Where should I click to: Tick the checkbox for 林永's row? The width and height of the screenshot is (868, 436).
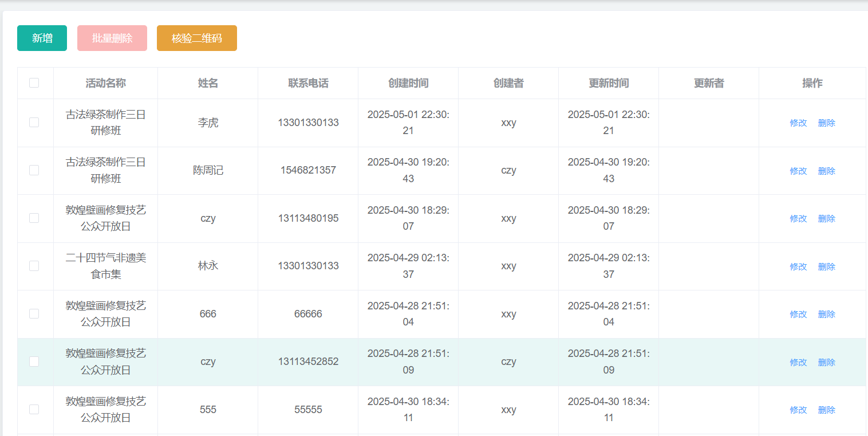click(34, 266)
